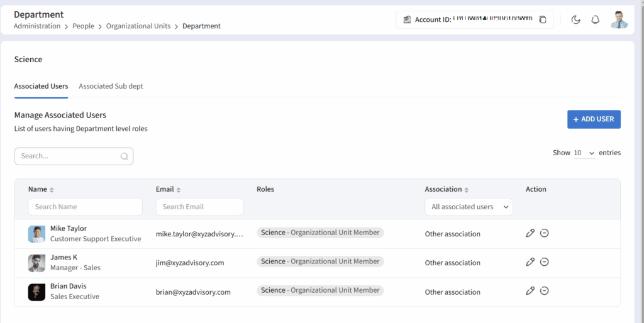Copy the Account ID to clipboard

(x=543, y=20)
